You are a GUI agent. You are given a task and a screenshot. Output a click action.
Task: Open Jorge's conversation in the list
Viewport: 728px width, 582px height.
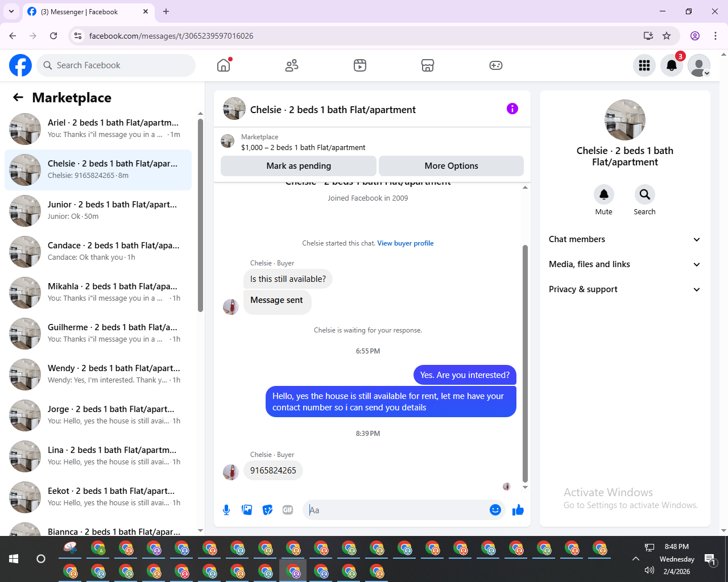pyautogui.click(x=98, y=415)
